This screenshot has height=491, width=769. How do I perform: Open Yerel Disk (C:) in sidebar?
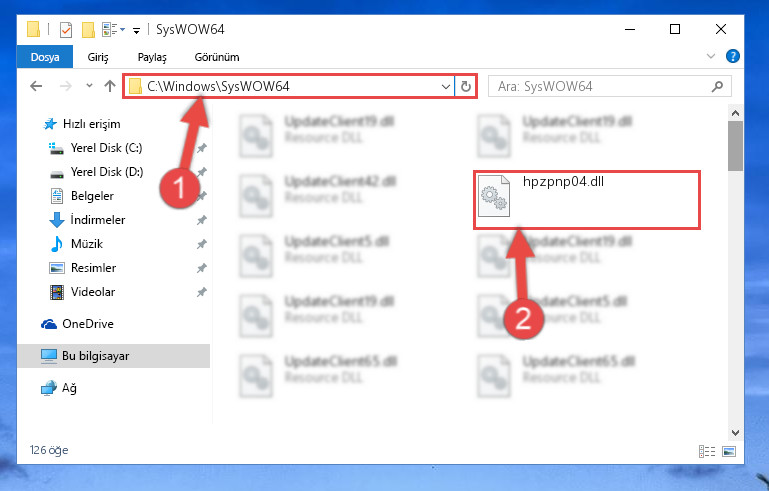pos(106,148)
